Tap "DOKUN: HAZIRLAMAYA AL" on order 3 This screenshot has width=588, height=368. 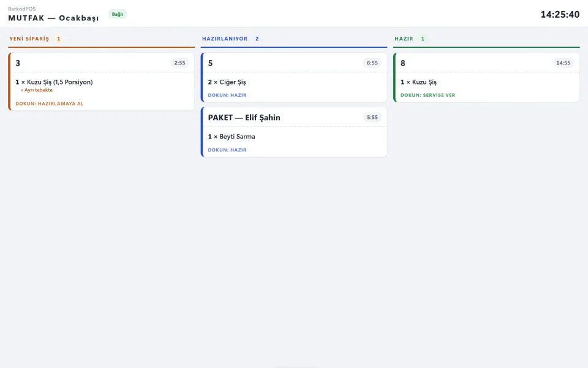pos(50,104)
